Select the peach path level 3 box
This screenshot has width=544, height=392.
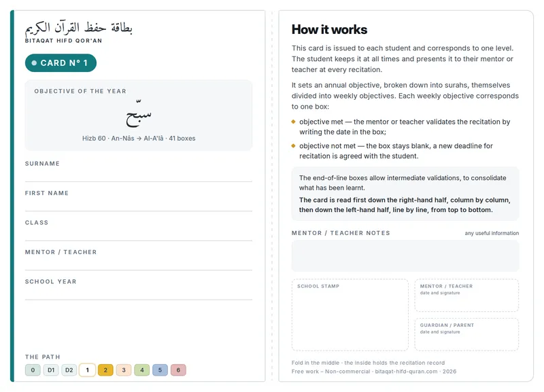point(124,370)
